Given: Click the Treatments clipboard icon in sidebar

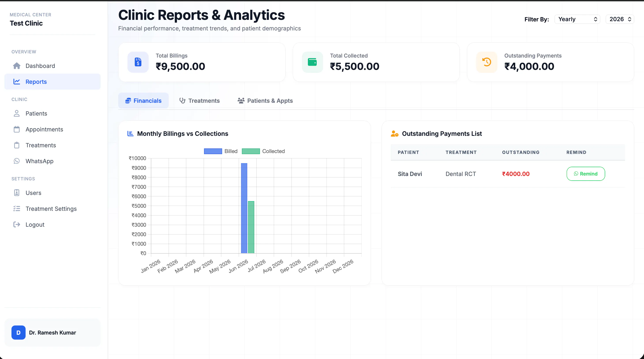Looking at the screenshot, I should pyautogui.click(x=17, y=145).
